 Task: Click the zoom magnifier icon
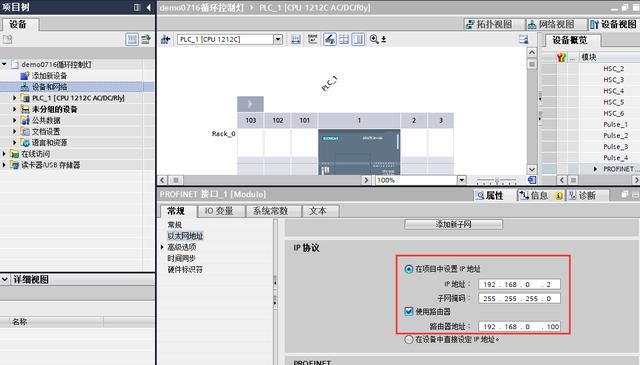(x=374, y=39)
